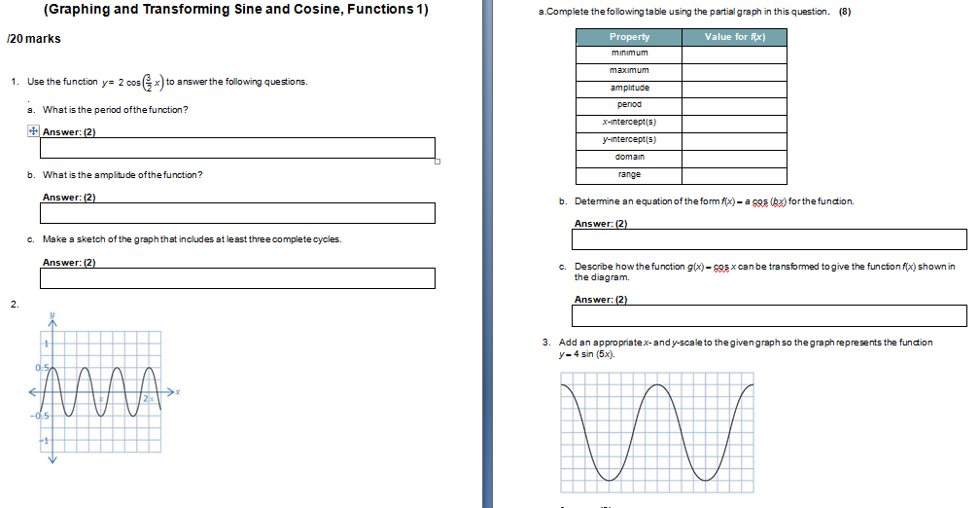Screen dimensions: 980x508
Task: Click the empty value cell beside minimum
Action: point(734,54)
